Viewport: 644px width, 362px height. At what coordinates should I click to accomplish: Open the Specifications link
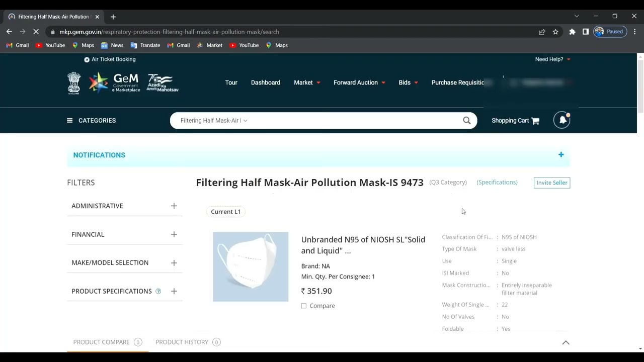tap(497, 182)
